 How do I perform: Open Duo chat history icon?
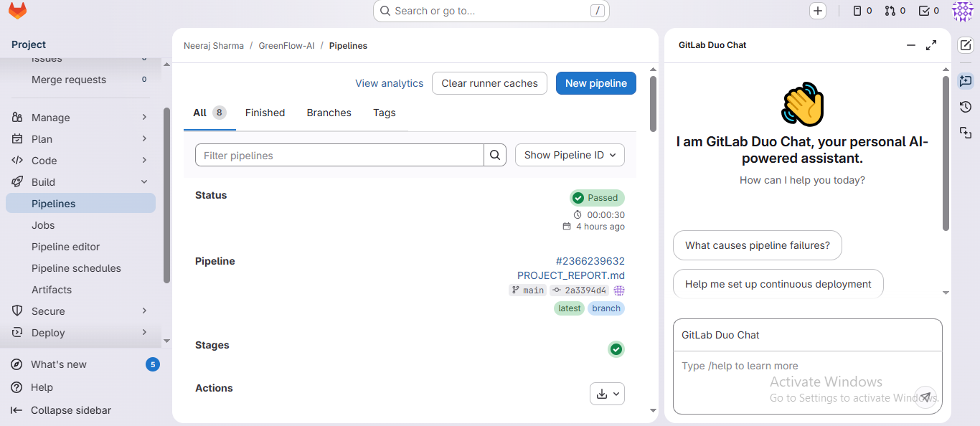pyautogui.click(x=966, y=107)
